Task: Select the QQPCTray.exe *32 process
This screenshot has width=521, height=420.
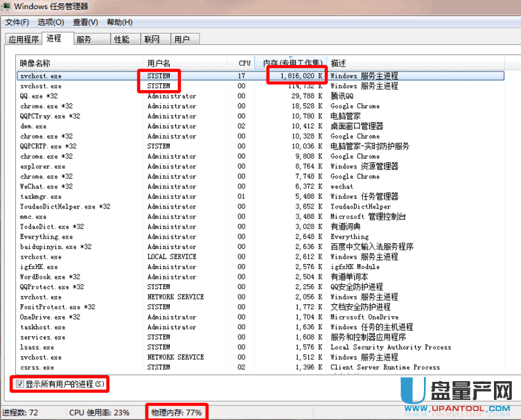Action: [x=260, y=116]
